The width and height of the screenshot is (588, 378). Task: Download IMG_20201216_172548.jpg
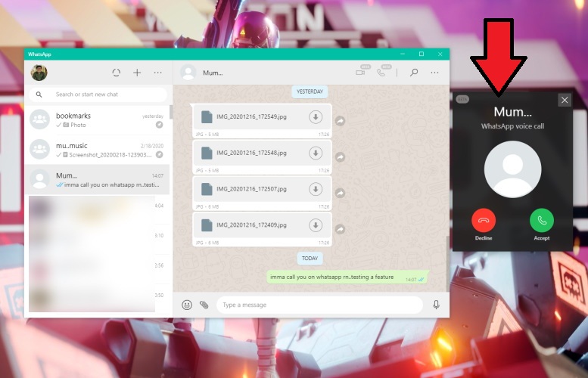pos(316,153)
